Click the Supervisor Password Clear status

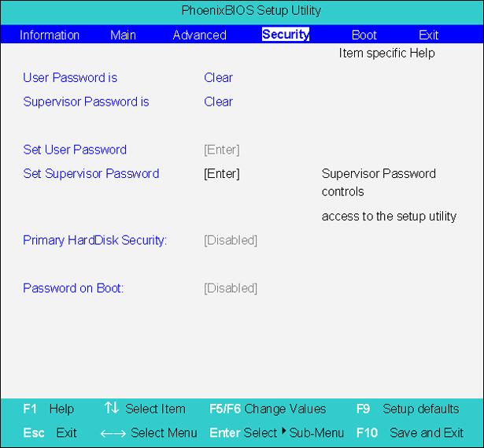tap(218, 102)
